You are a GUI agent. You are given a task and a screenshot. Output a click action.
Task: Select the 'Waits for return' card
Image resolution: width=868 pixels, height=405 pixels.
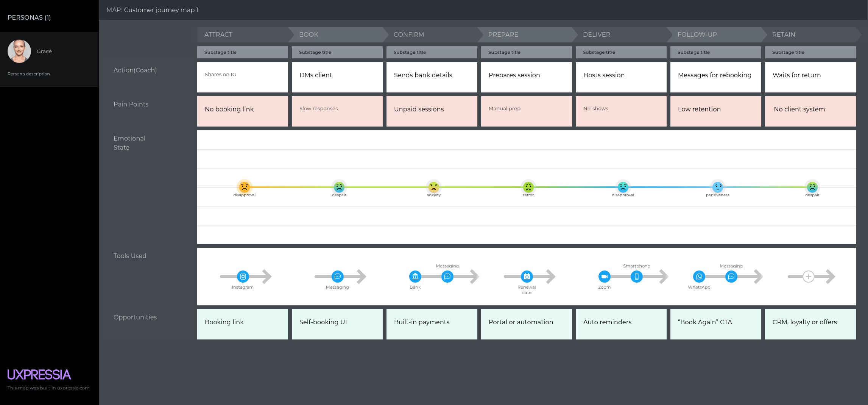pos(810,77)
